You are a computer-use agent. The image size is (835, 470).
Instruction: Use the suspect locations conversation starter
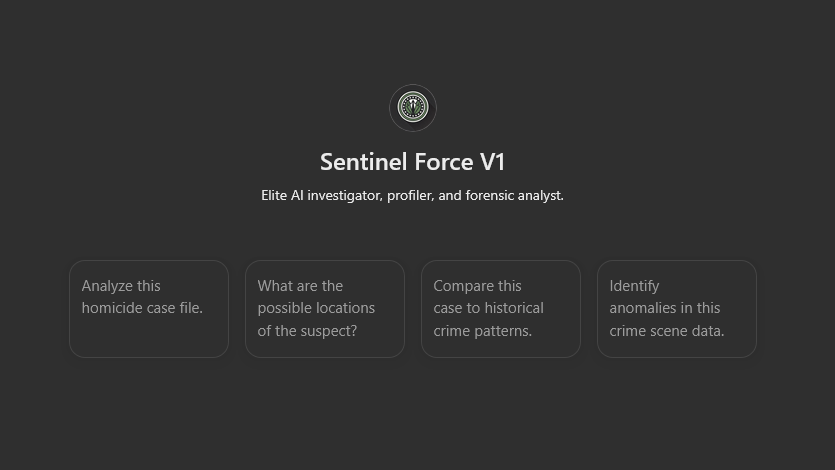pyautogui.click(x=325, y=309)
